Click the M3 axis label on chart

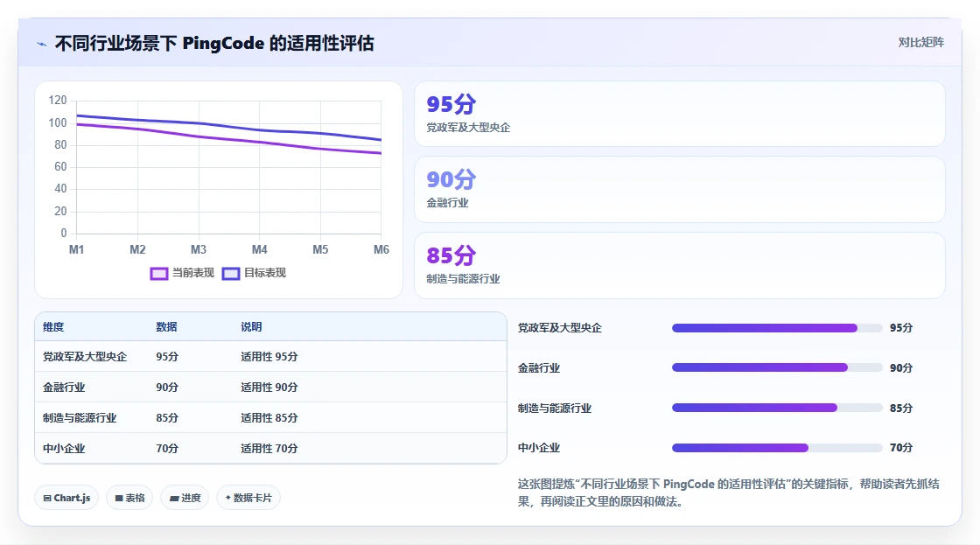tap(198, 250)
